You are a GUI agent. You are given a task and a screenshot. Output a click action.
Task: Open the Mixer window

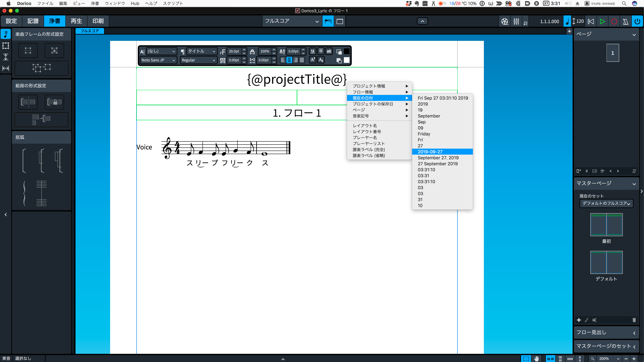coord(516,22)
